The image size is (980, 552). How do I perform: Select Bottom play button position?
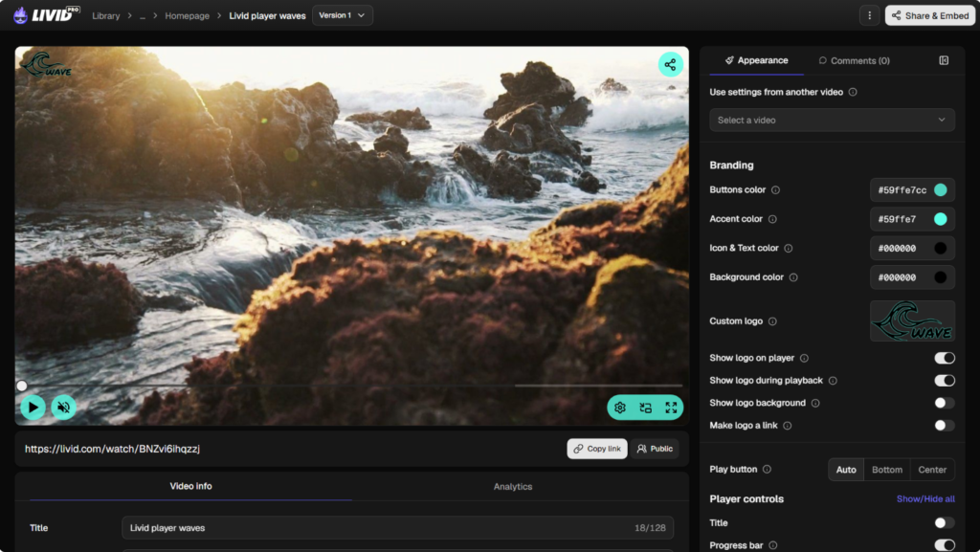[x=887, y=470]
